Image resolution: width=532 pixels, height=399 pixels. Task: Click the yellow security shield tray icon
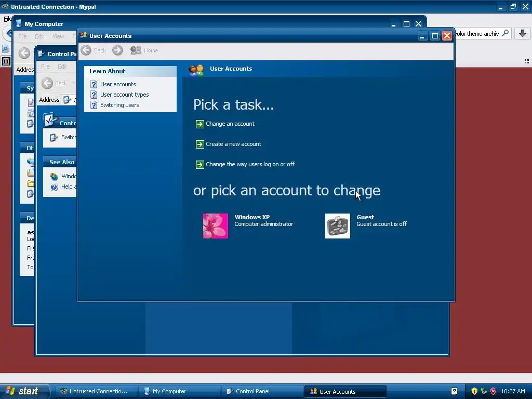click(474, 391)
